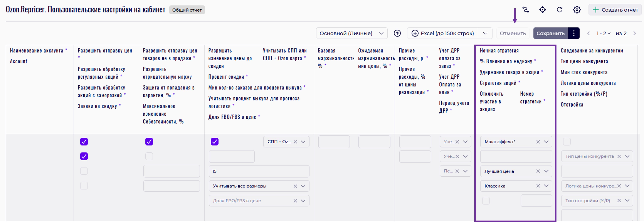Click the Общий отчет tag

tap(187, 10)
